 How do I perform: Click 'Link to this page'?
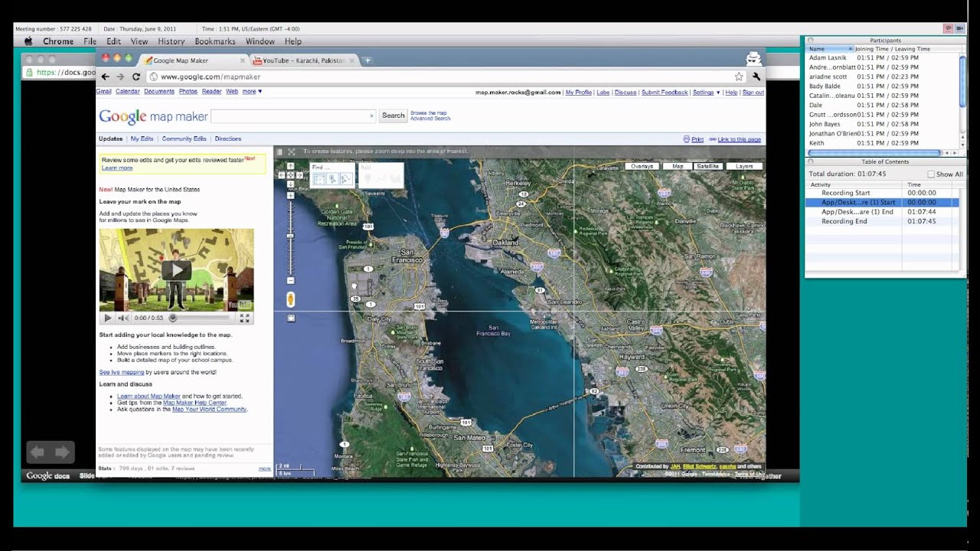(740, 139)
